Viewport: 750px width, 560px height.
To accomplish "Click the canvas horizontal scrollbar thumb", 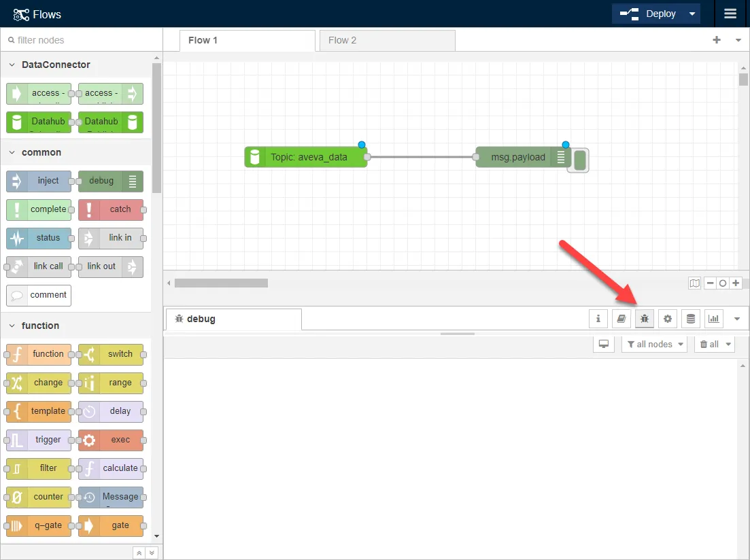I will click(221, 283).
